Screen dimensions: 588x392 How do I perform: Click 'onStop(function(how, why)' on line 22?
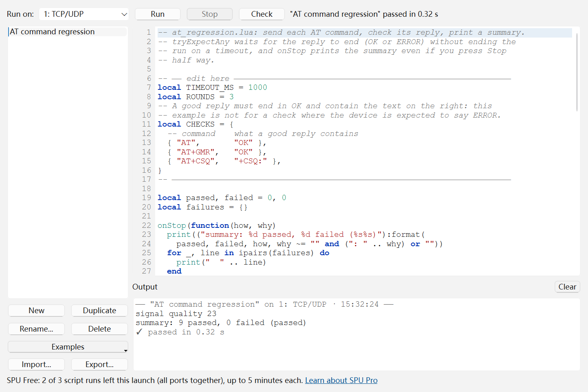[x=216, y=225]
